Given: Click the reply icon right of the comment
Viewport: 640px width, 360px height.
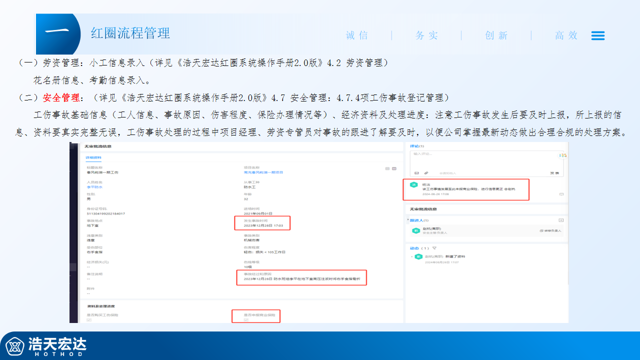Looking at the screenshot, I should [x=561, y=194].
